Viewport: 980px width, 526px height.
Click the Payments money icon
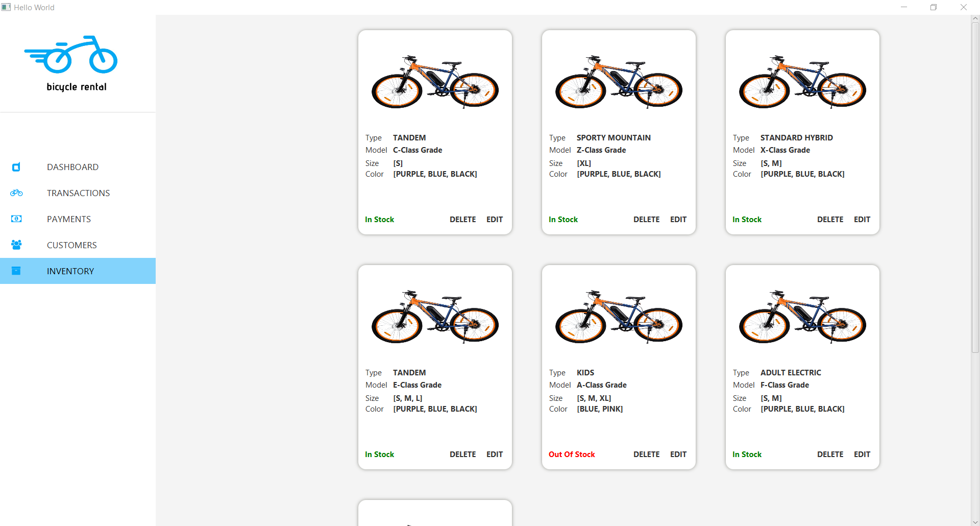[x=16, y=219]
